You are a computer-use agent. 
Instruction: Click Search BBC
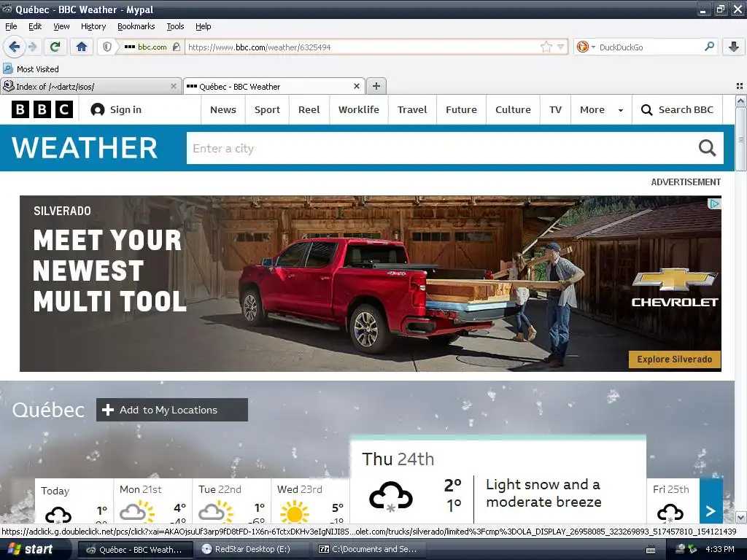677,109
